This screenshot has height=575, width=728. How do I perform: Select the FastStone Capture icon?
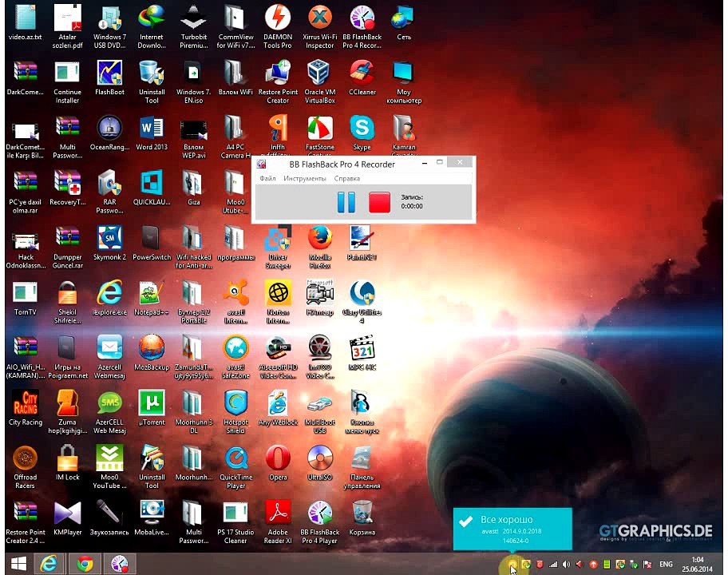click(x=320, y=135)
